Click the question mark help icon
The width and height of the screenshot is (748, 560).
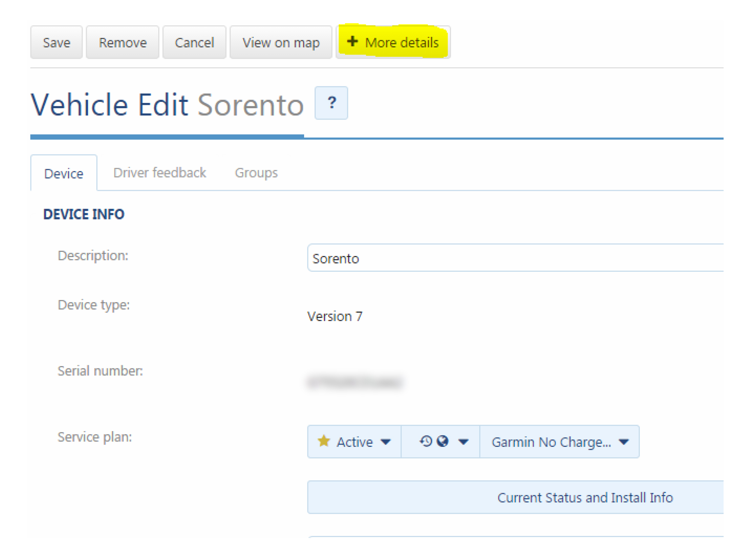[x=331, y=103]
